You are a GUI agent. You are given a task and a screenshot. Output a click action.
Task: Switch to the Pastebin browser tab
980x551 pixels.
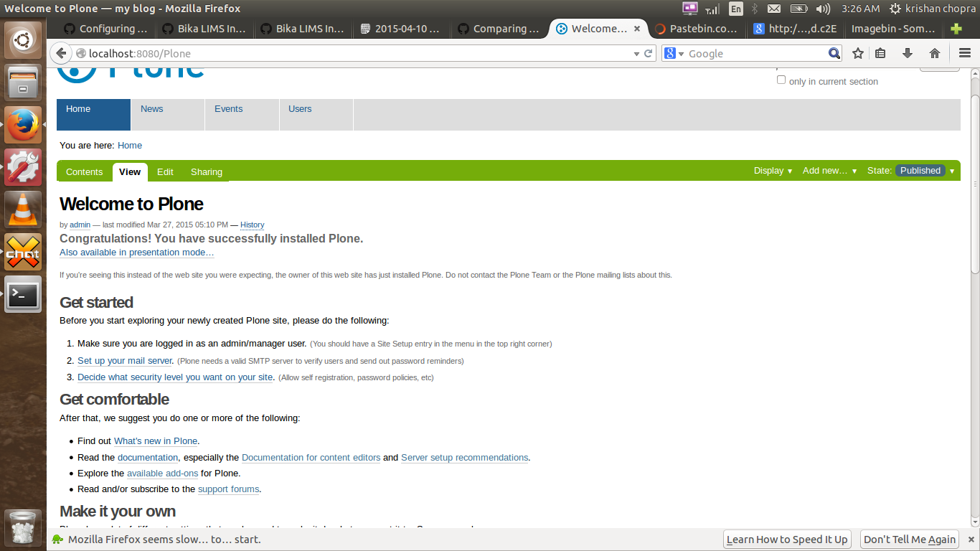(x=696, y=29)
